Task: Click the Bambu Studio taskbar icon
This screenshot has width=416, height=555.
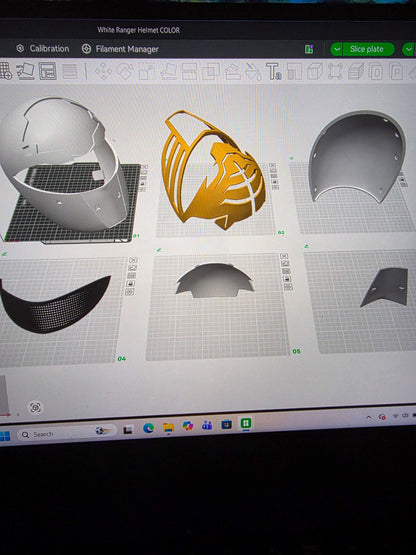Action: [246, 423]
